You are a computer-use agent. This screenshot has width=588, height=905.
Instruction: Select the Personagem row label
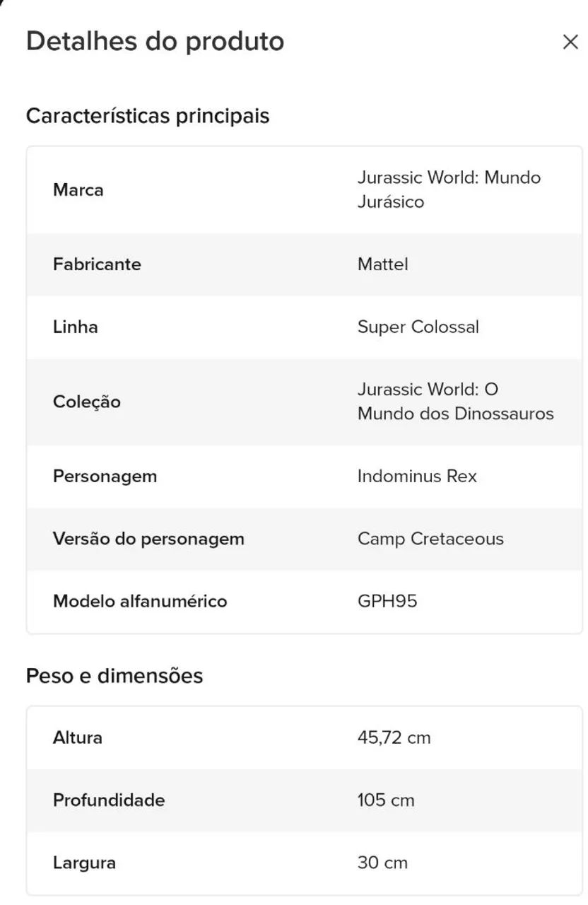[x=105, y=477]
